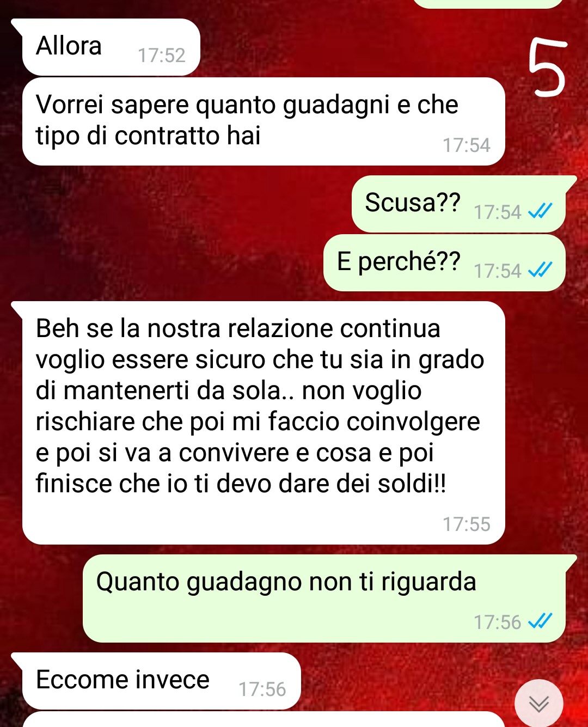Select the Quanto guadagno non ti riguarda bubble

(x=324, y=598)
